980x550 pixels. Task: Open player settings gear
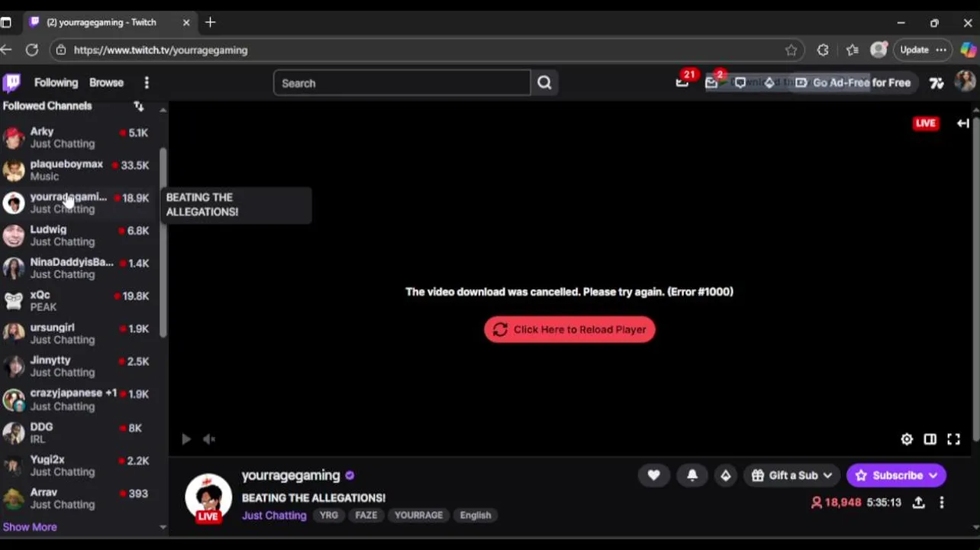coord(907,439)
